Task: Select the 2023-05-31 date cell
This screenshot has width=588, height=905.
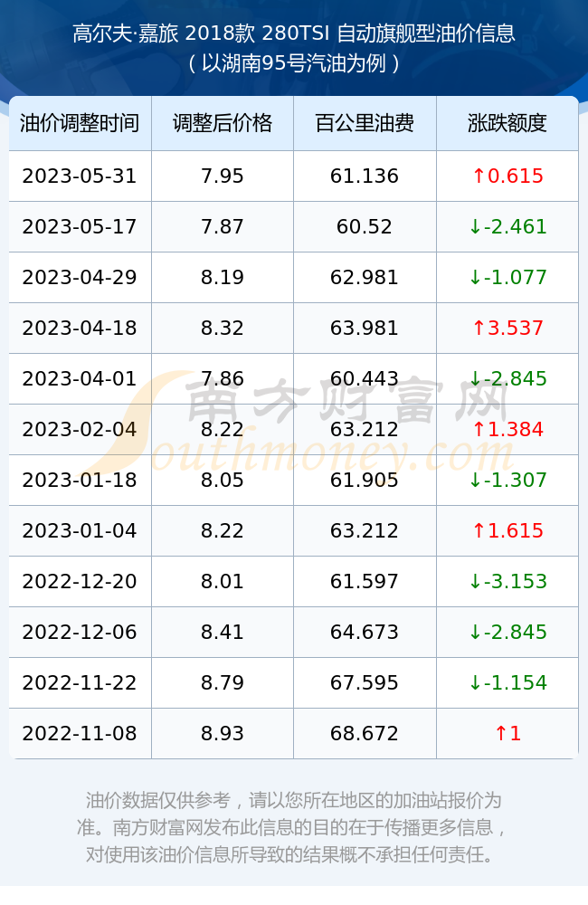Action: tap(80, 176)
